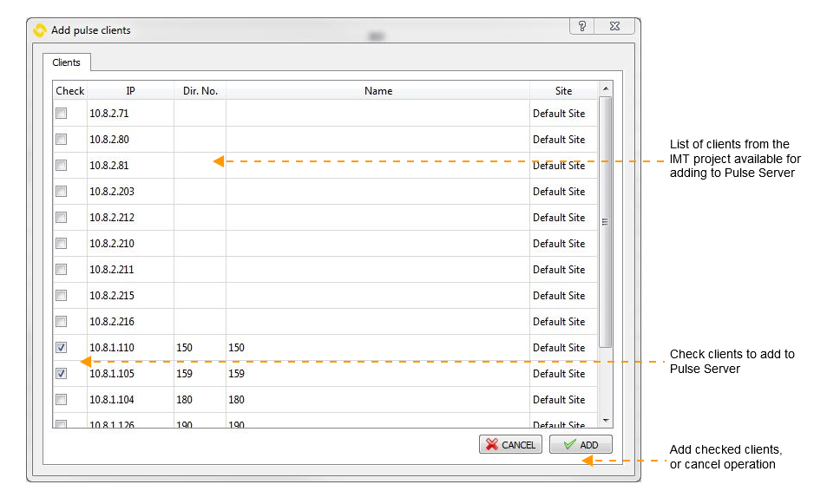Sort by the Name column header
The height and width of the screenshot is (504, 814).
point(378,91)
